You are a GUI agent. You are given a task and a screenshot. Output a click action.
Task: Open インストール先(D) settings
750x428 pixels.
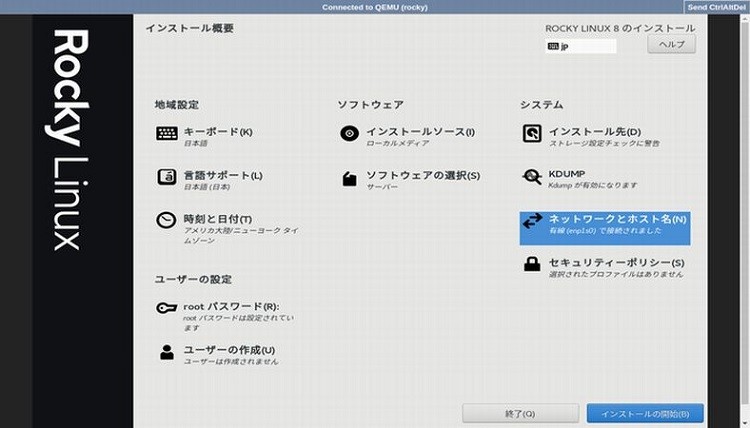tap(595, 132)
